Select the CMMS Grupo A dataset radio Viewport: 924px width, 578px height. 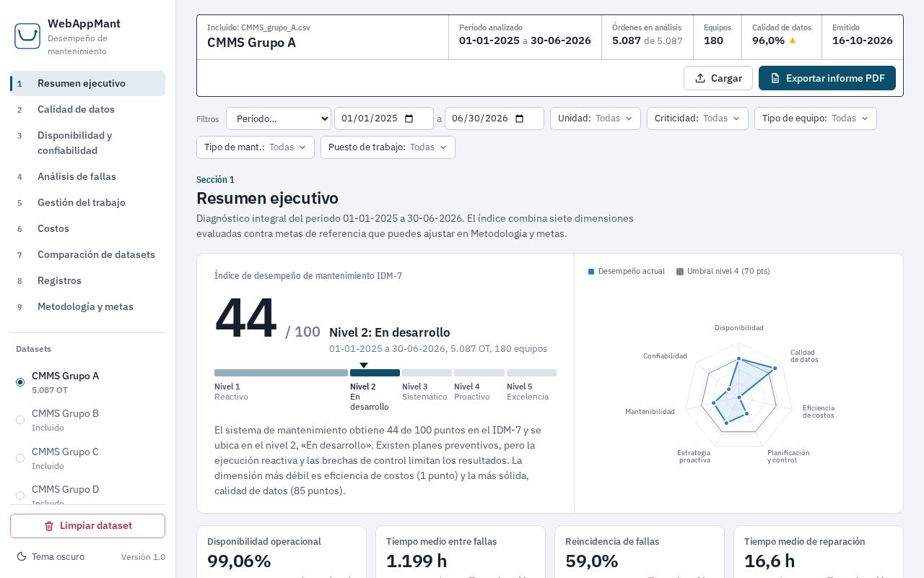pyautogui.click(x=20, y=382)
